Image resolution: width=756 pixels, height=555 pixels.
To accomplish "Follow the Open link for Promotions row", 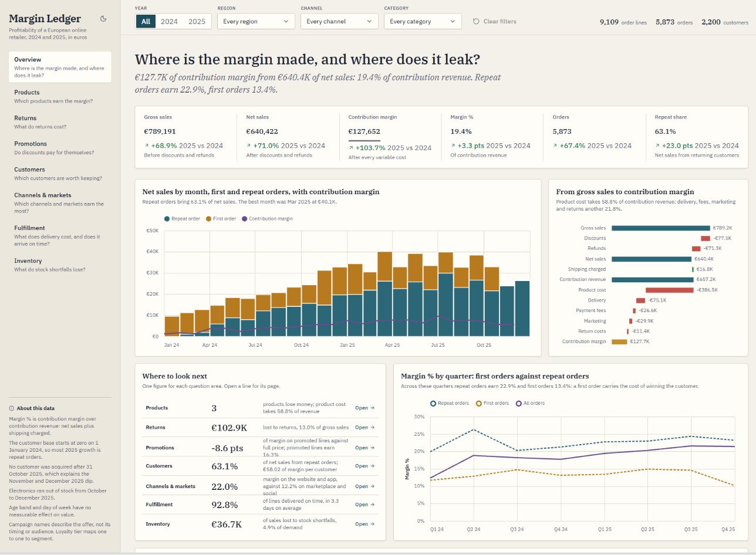I will coord(365,448).
